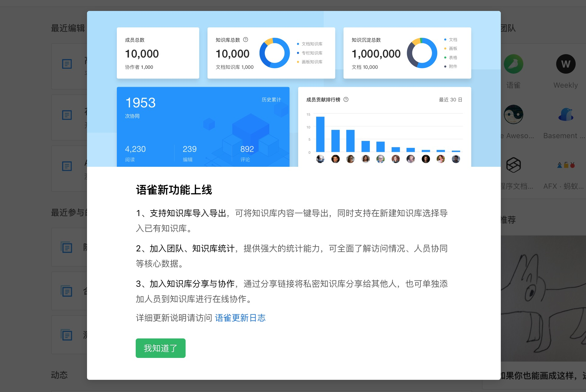Open the Weekly team W icon
This screenshot has width=586, height=392.
click(566, 64)
